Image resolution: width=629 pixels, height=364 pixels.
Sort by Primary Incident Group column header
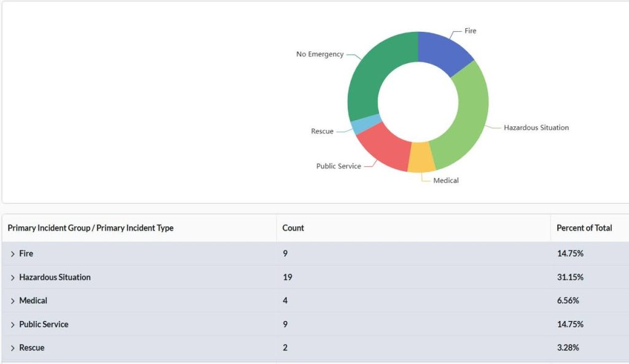(x=90, y=228)
